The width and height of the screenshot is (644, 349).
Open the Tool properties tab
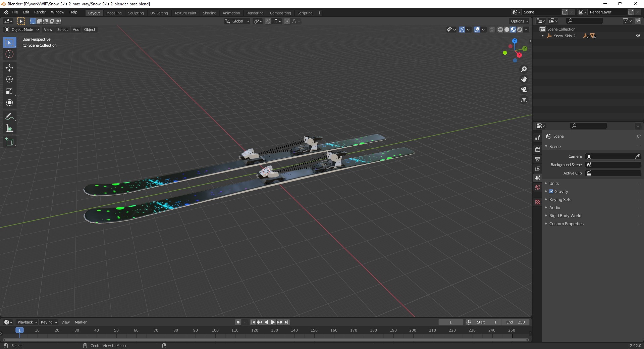[x=538, y=138]
